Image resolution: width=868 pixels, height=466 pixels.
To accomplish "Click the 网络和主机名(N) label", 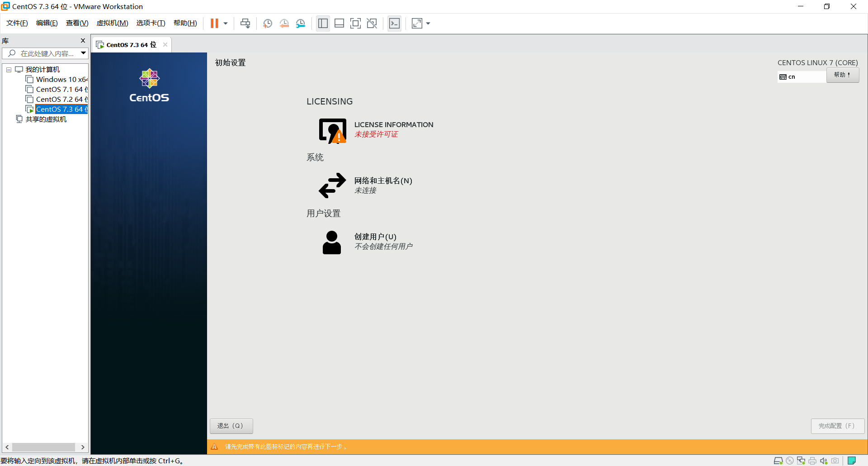I will point(383,181).
